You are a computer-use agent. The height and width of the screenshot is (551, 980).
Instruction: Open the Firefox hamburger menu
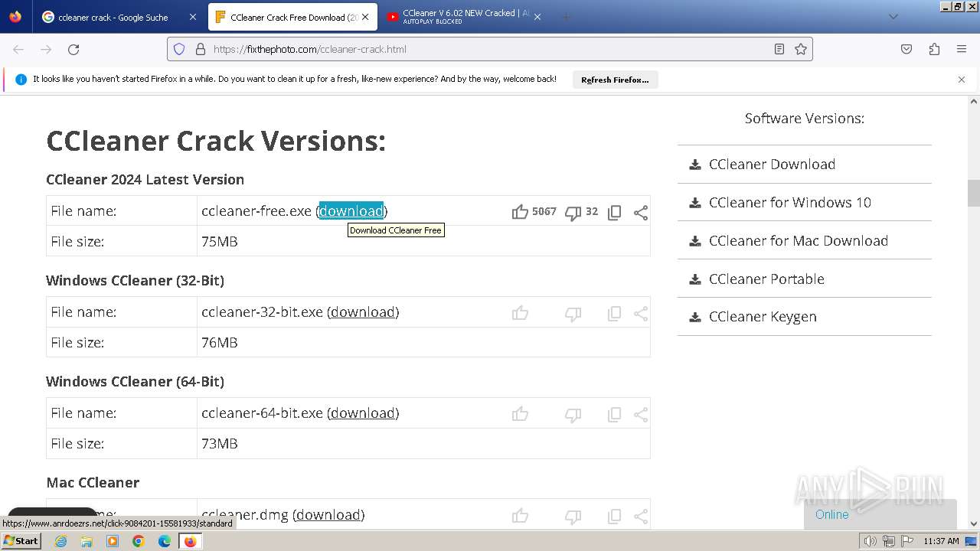click(962, 49)
